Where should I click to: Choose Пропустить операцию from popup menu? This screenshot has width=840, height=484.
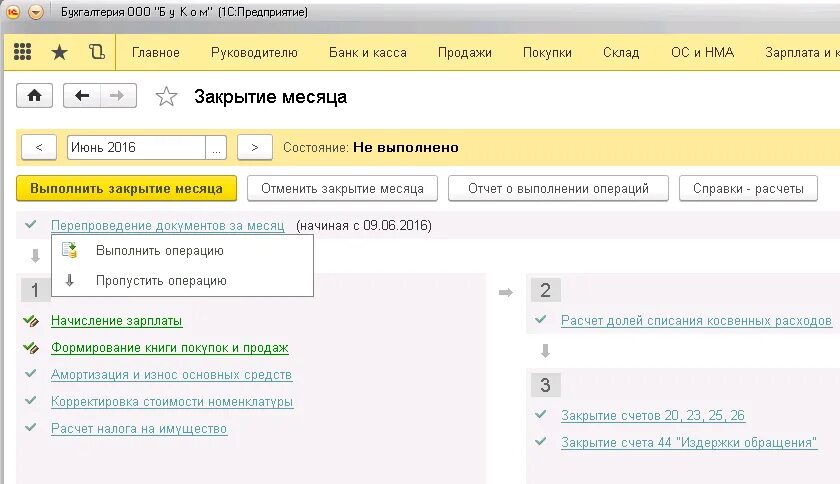tap(182, 280)
